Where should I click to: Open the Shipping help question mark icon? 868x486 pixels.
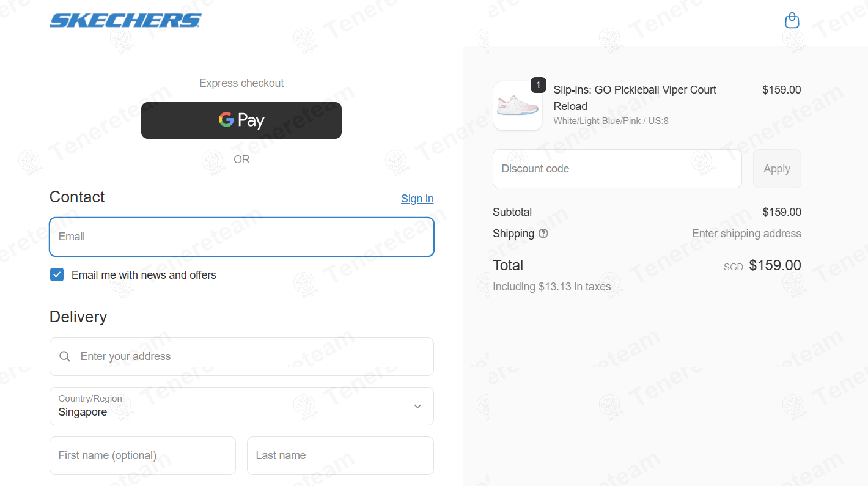pos(543,234)
